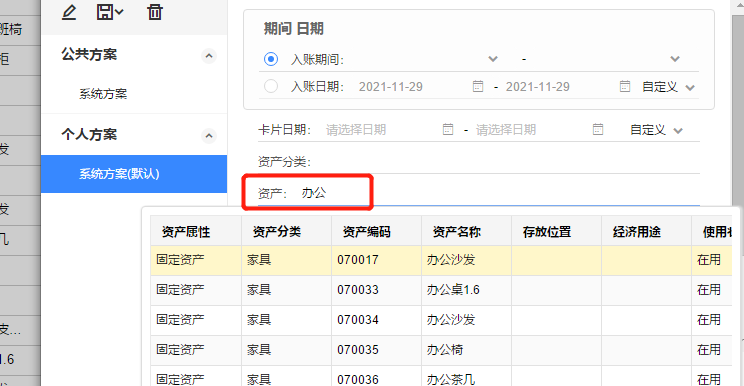Open the 入账期间 end period dropdown

[675, 59]
